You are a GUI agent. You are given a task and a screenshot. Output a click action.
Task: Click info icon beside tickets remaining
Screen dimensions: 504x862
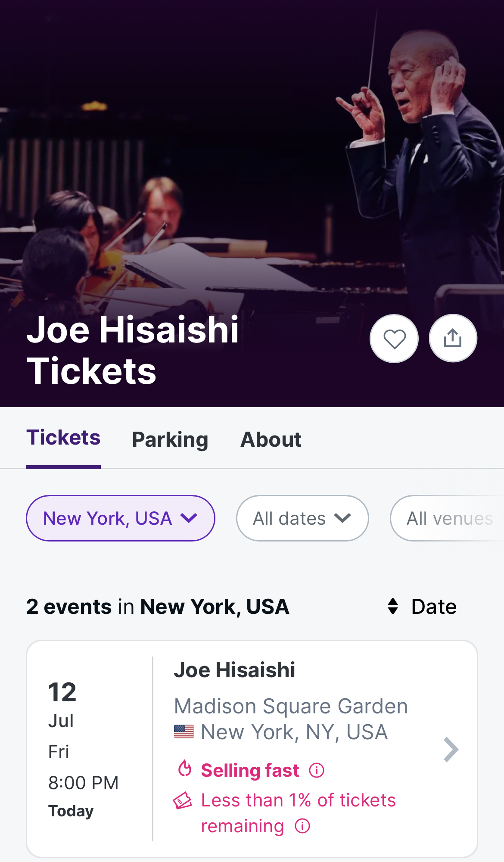point(302,826)
